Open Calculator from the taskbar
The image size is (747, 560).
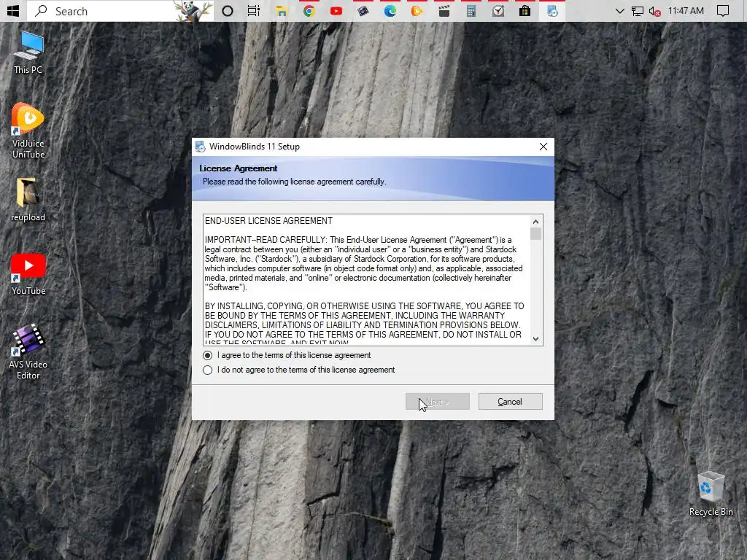471,10
